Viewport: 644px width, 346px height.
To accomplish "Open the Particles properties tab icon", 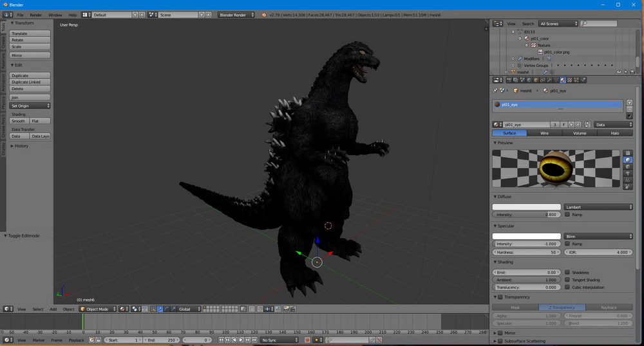I will (576, 80).
